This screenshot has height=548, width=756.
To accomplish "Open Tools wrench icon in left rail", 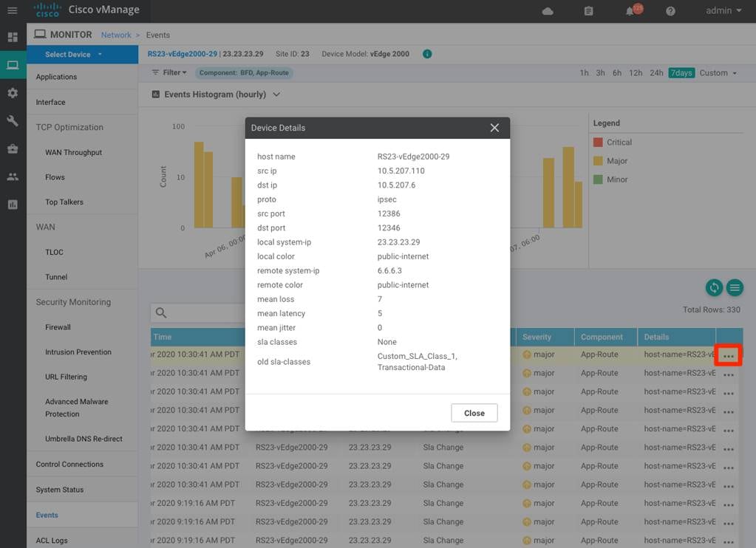I will [13, 121].
